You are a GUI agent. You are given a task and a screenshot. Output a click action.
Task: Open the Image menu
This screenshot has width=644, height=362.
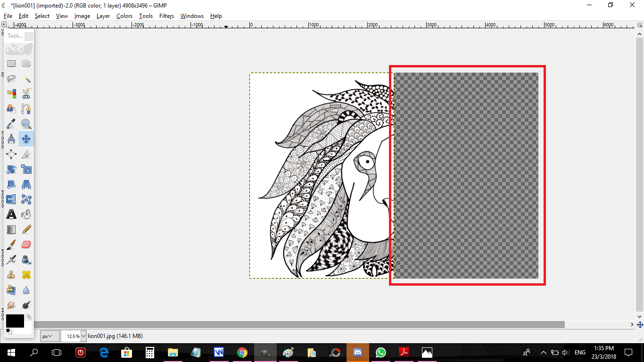(x=82, y=16)
